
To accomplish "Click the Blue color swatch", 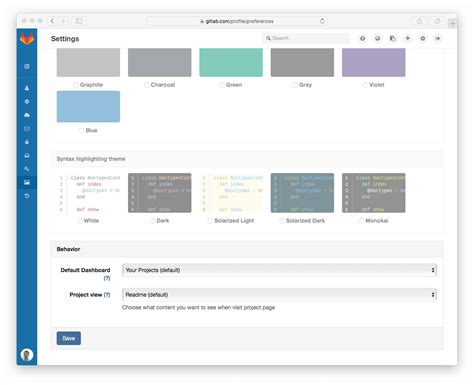I will tap(88, 106).
